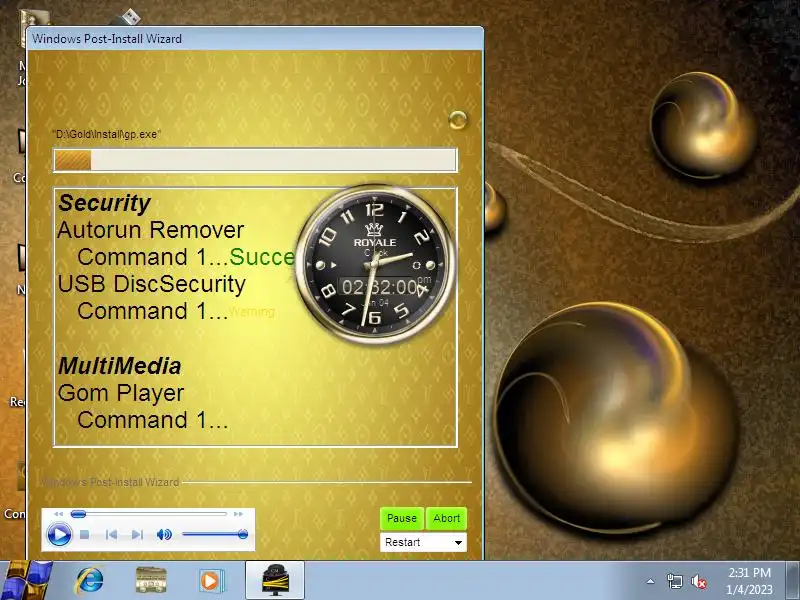Image resolution: width=800 pixels, height=600 pixels.
Task: Click the installation progress bar
Action: (255, 160)
